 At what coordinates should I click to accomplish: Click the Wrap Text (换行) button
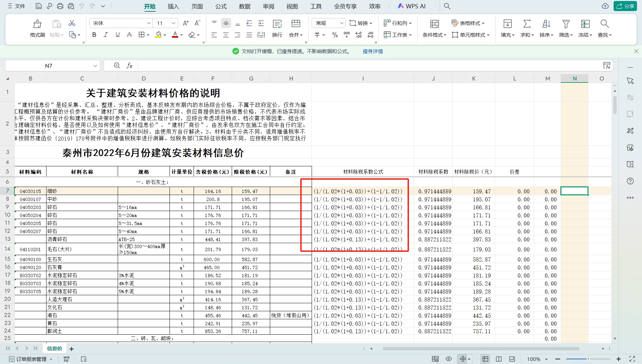click(277, 28)
